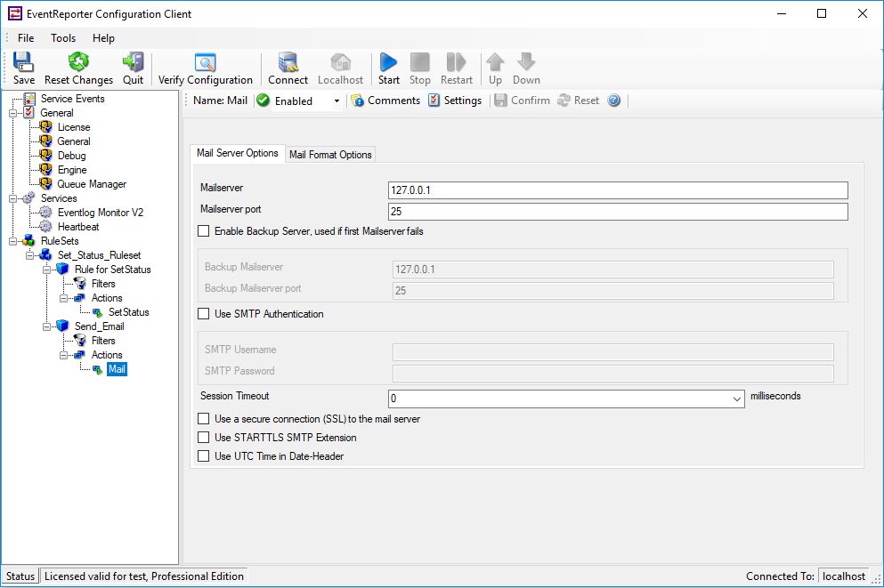
Task: Select the Mail action node
Action: pyautogui.click(x=117, y=369)
